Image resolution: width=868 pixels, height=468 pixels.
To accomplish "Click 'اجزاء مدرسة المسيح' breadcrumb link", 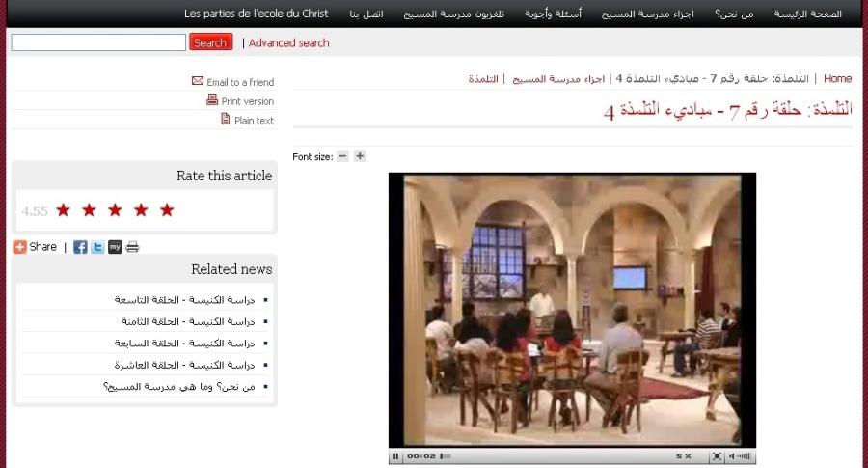I will tap(558, 79).
